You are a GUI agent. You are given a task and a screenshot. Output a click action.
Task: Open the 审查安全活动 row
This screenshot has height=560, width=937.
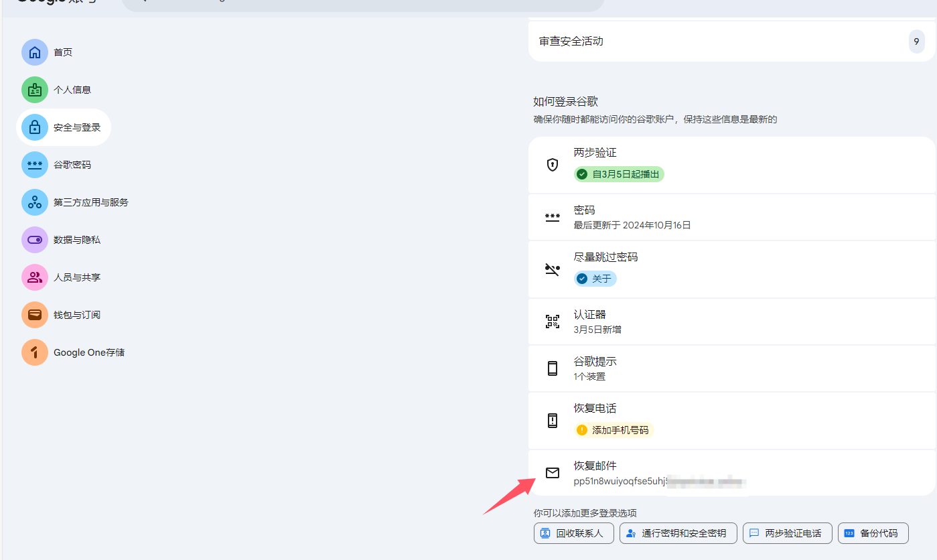[x=732, y=42]
